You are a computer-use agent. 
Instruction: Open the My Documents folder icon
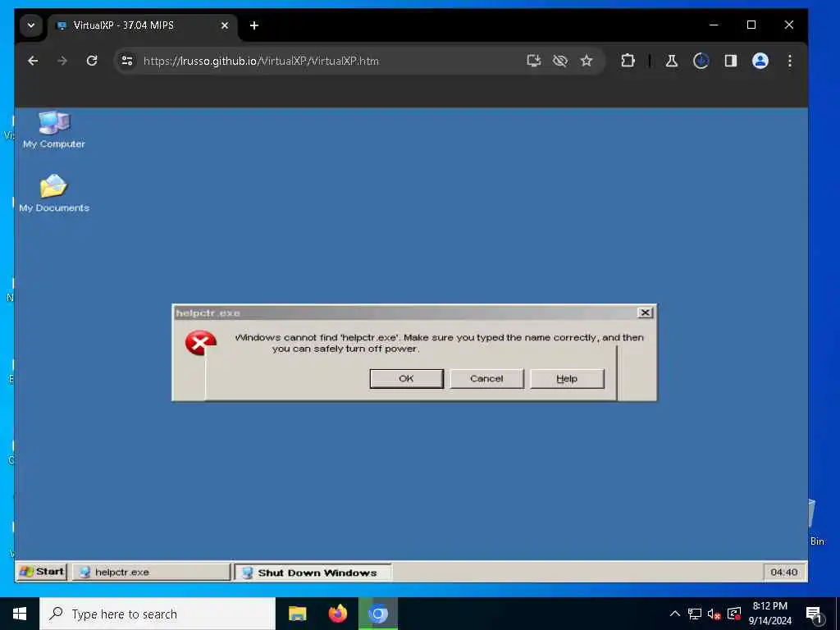click(x=54, y=193)
